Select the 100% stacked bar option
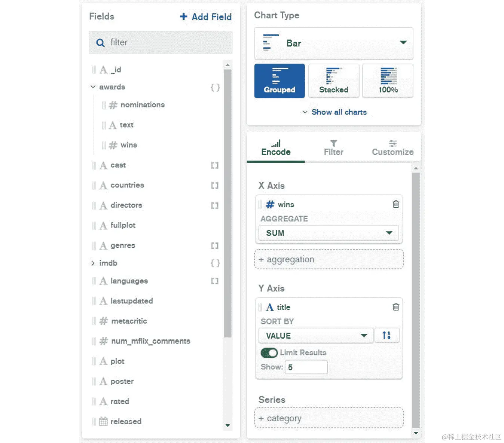 coord(388,81)
